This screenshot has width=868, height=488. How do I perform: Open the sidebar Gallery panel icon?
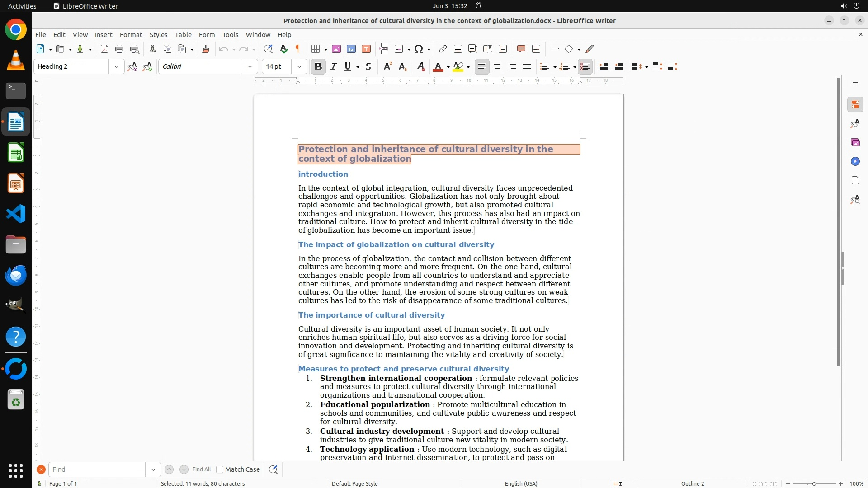point(855,142)
